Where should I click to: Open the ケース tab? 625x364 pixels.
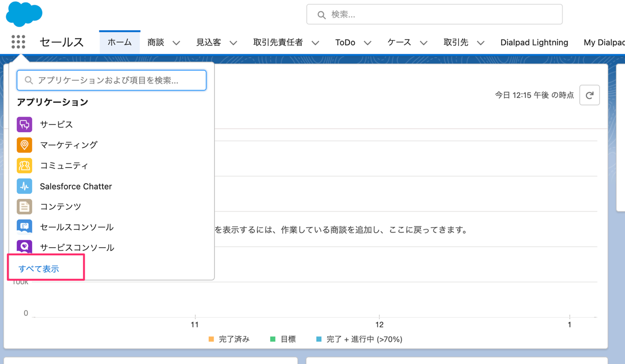[399, 42]
